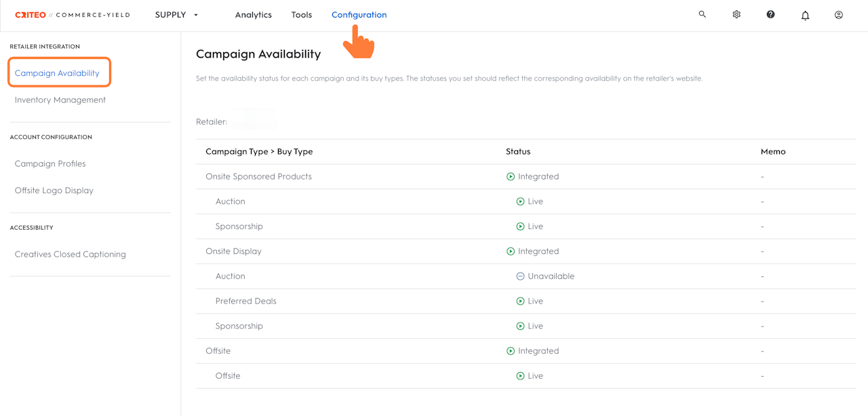Open Creatives Closed Captioning
The height and width of the screenshot is (416, 868).
71,255
